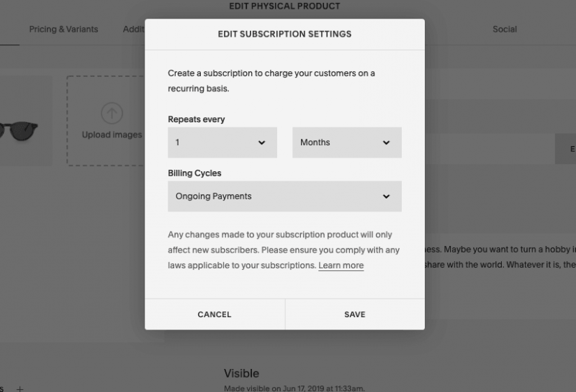Click the Upload images drop area
576x392 pixels.
(106, 121)
